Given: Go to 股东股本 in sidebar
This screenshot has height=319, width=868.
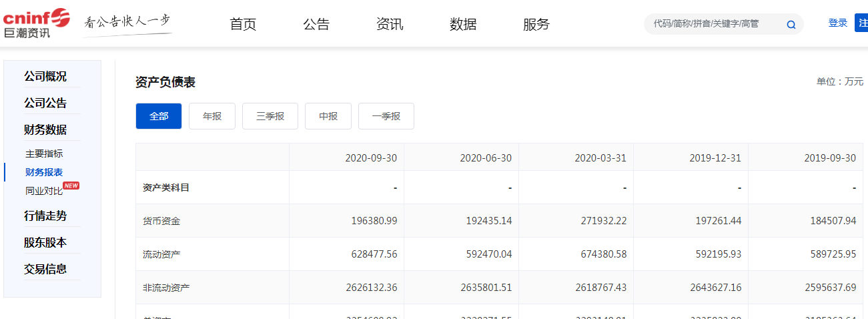Looking at the screenshot, I should tap(45, 242).
